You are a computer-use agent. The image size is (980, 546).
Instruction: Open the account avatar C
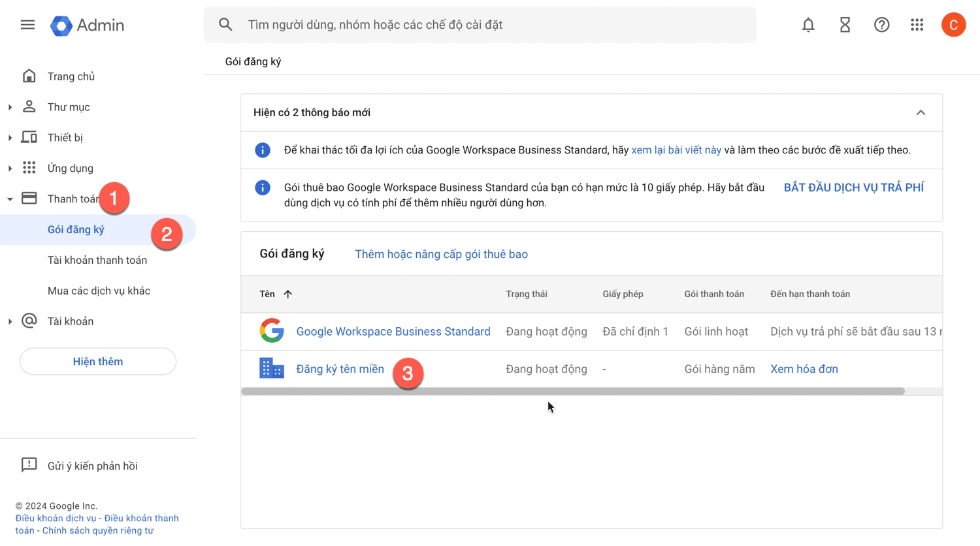(953, 25)
